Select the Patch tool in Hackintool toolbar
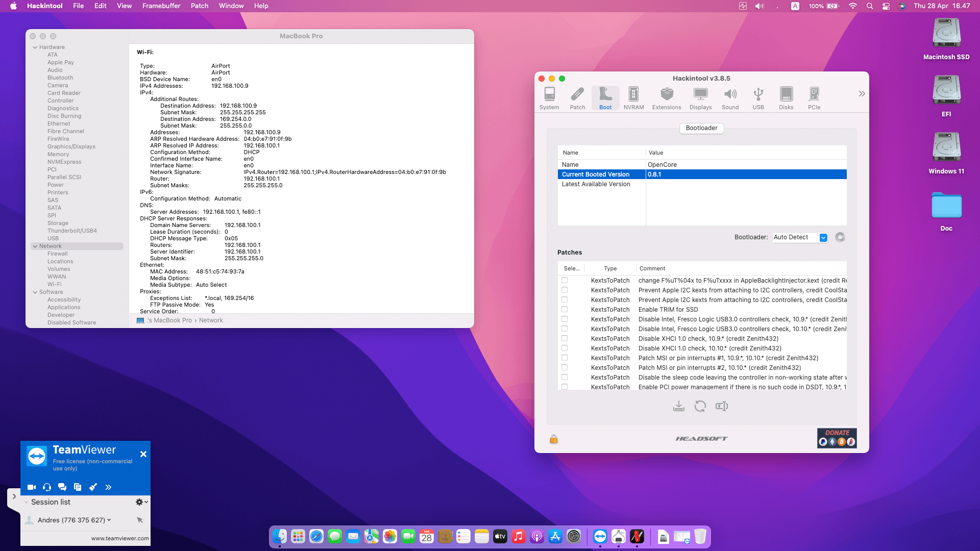The width and height of the screenshot is (980, 551). (x=577, y=98)
